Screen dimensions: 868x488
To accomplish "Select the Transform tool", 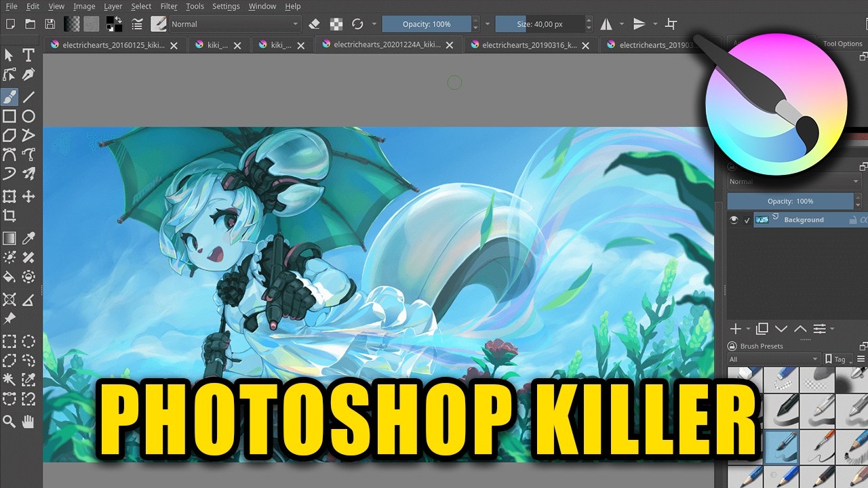I will (x=9, y=197).
